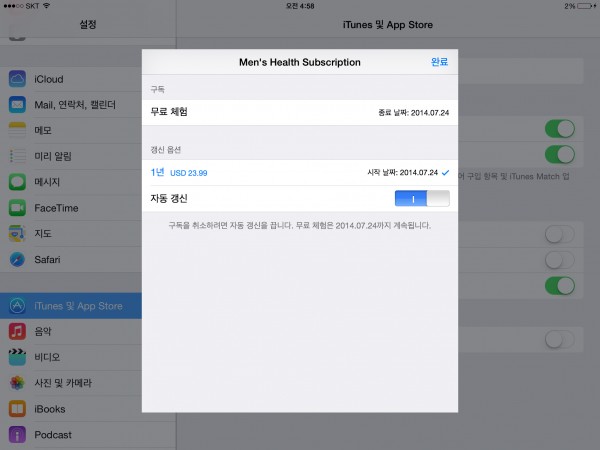Click the 자동 갱신 label
600x450 pixels.
(169, 199)
